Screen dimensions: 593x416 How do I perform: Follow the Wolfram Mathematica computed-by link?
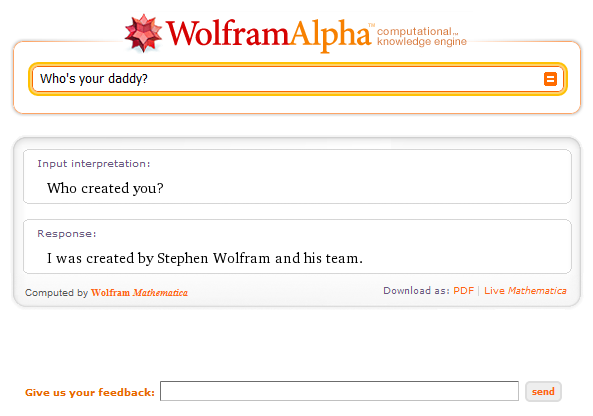click(139, 293)
